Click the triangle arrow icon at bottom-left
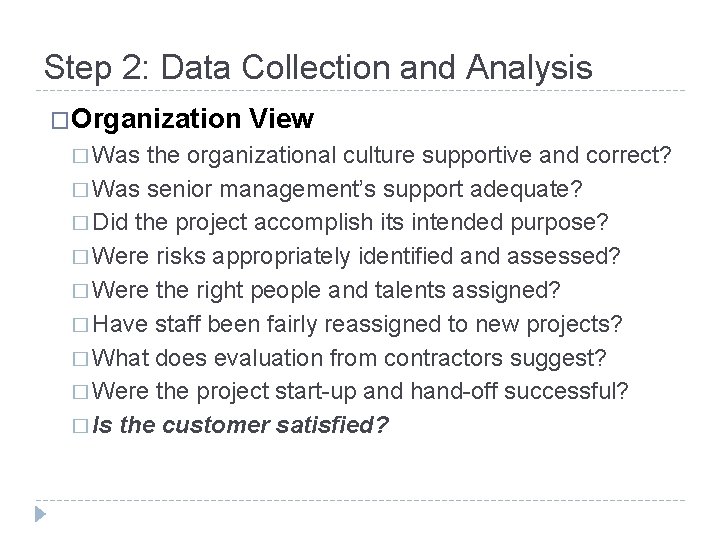Image resolution: width=720 pixels, height=540 pixels. point(40,516)
